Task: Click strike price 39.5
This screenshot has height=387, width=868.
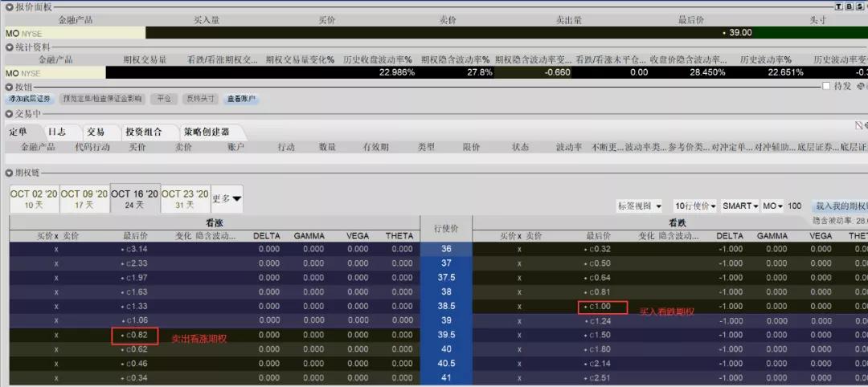Action: point(446,335)
